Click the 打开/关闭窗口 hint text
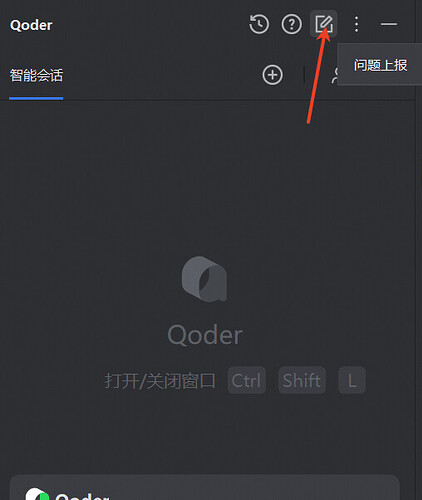The height and width of the screenshot is (500, 422). point(160,381)
